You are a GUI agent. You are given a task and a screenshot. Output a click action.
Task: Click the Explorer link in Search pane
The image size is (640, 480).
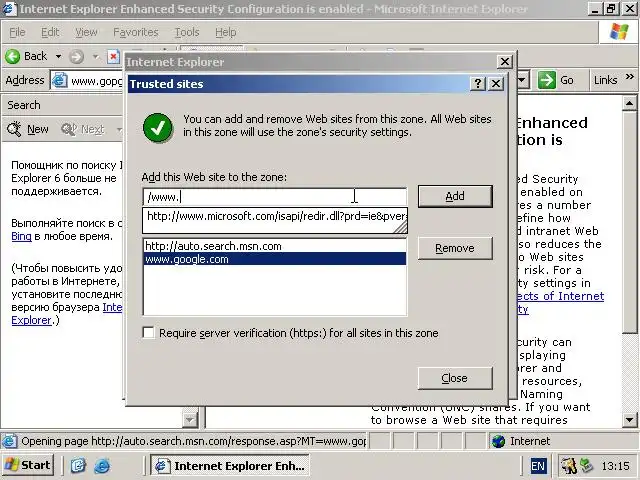(31, 320)
